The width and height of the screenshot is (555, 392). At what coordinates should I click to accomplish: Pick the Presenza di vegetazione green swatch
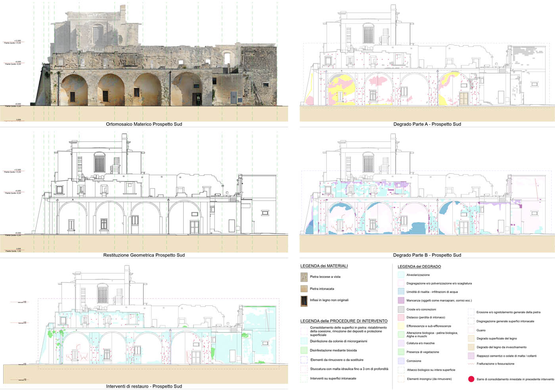click(x=401, y=352)
